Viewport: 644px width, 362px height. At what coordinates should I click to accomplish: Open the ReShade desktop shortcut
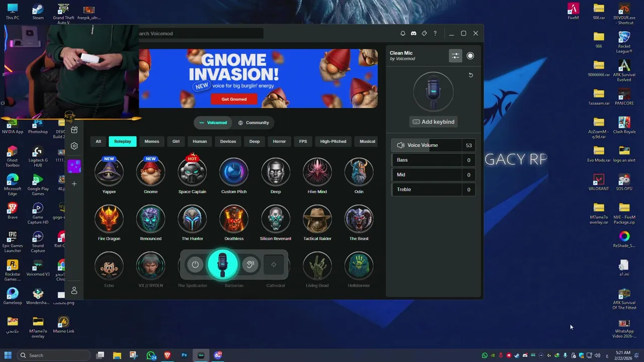(x=624, y=239)
